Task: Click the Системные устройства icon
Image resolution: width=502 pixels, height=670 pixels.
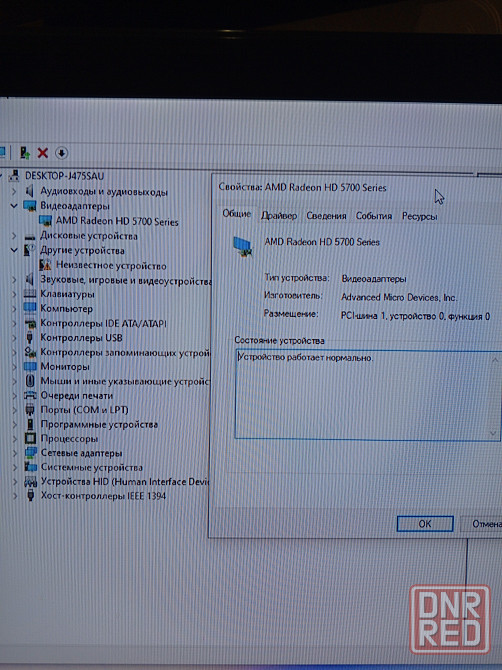Action: tap(30, 467)
